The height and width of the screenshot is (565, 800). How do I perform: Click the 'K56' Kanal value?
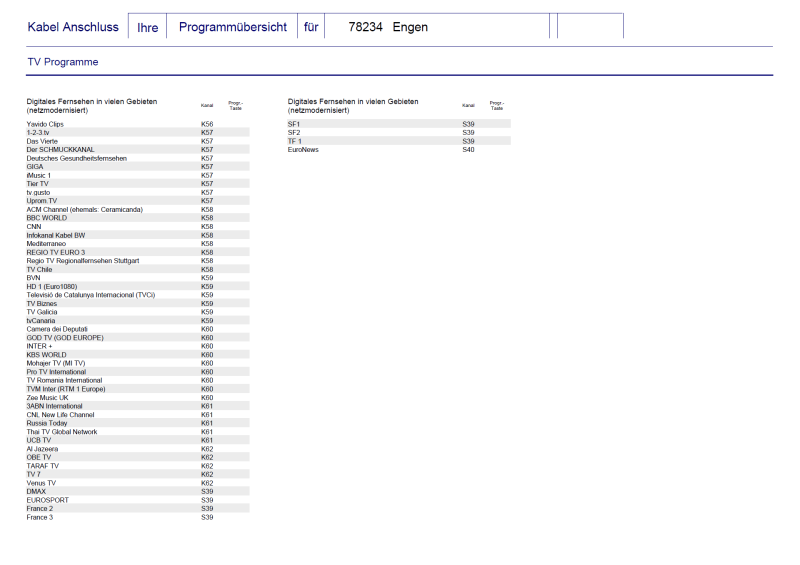point(207,124)
